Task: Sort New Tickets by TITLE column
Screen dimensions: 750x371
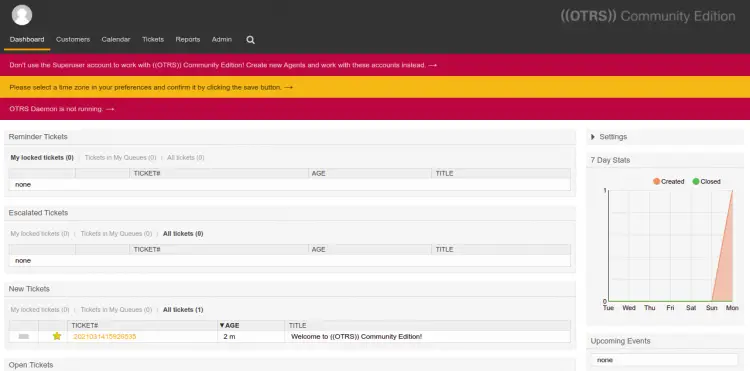Action: coord(298,326)
